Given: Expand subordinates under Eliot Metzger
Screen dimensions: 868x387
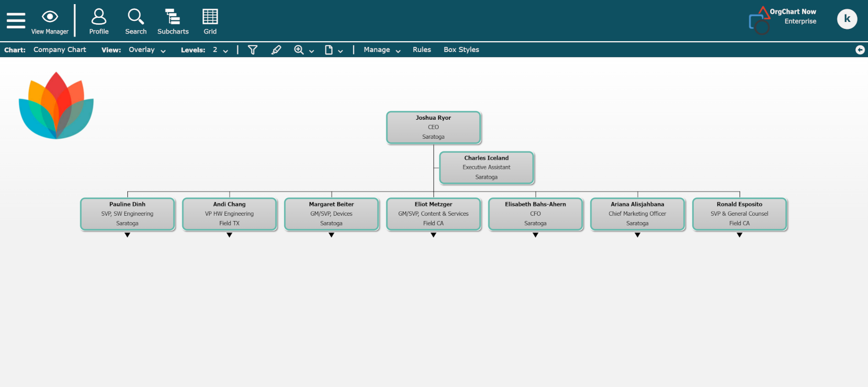Looking at the screenshot, I should tap(433, 235).
